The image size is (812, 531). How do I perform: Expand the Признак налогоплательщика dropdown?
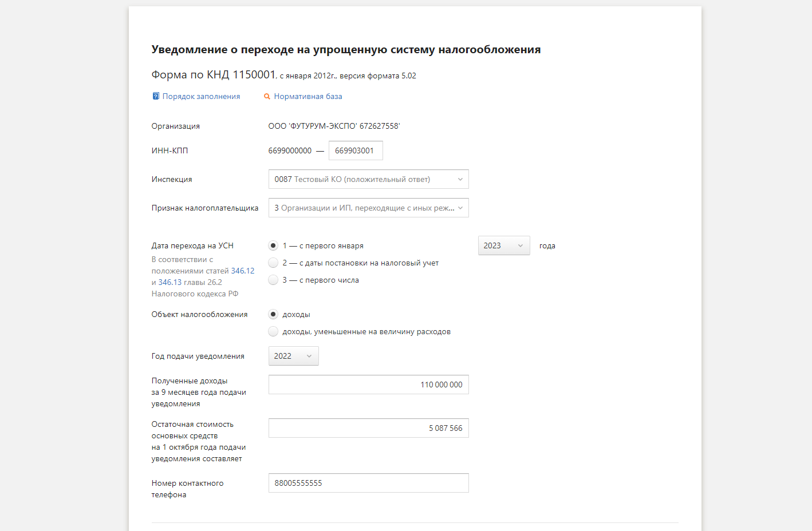368,208
